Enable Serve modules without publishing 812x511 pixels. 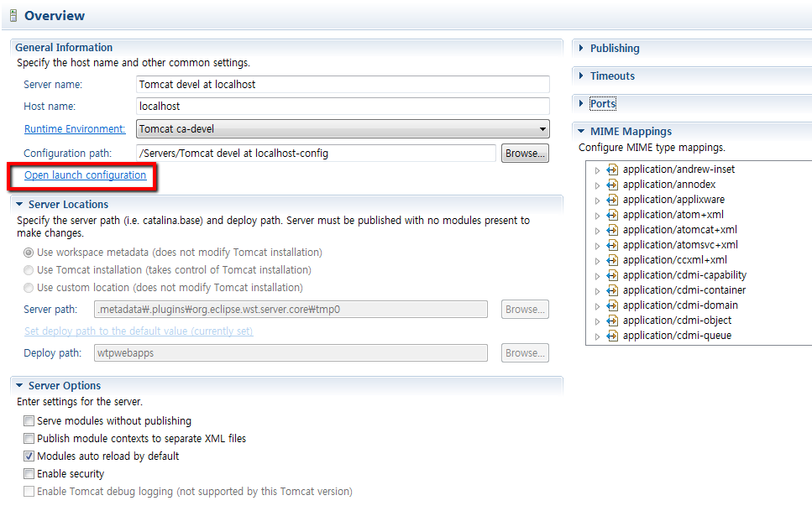click(x=29, y=421)
